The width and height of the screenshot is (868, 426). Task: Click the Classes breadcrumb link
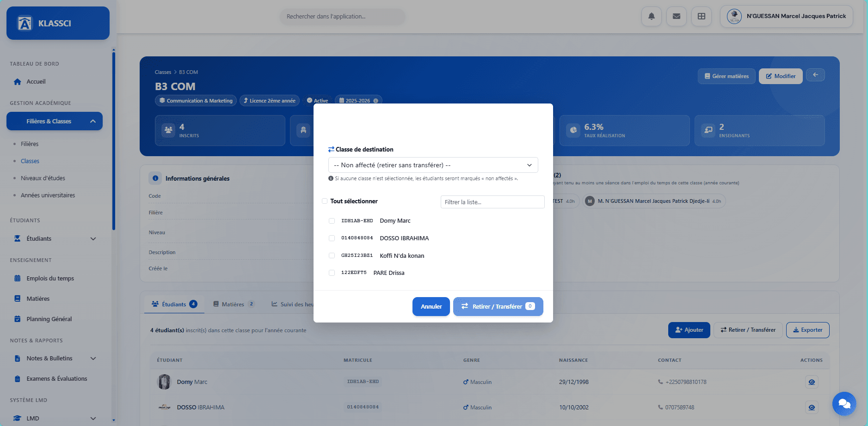[163, 72]
